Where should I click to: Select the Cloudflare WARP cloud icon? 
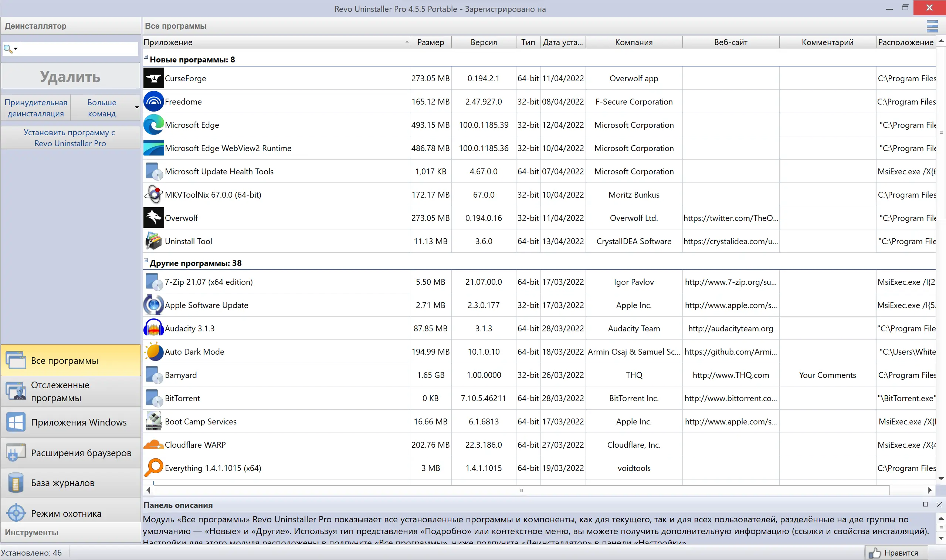click(x=153, y=444)
